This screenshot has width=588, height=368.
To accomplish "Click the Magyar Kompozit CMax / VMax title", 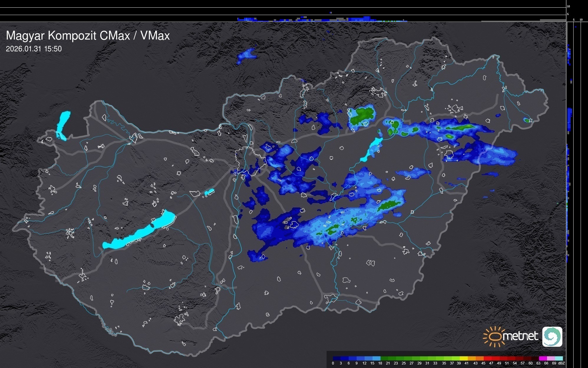I will [88, 36].
